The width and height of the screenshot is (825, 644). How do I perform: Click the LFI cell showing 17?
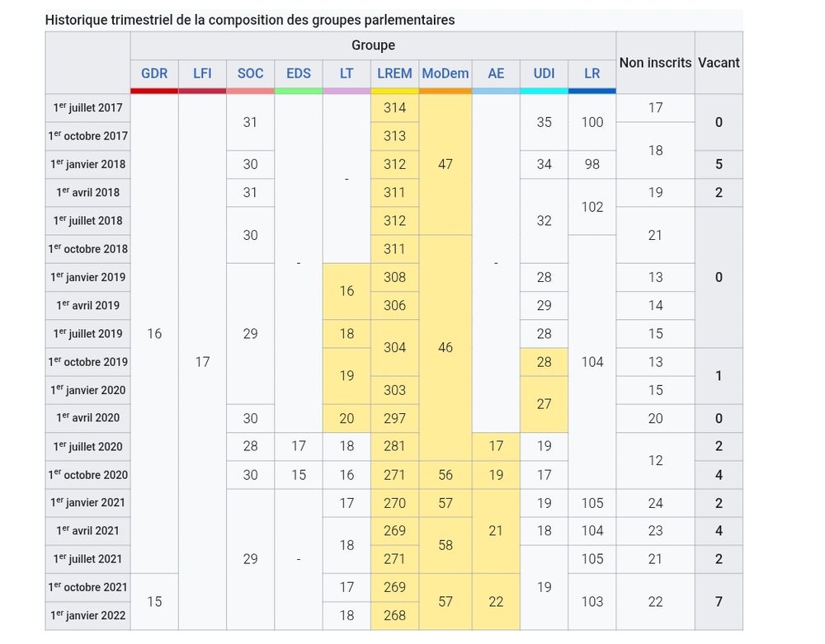202,362
